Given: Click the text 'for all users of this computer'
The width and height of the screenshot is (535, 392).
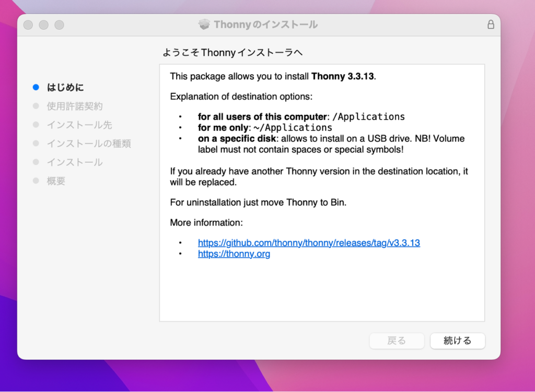Looking at the screenshot, I should (x=262, y=116).
